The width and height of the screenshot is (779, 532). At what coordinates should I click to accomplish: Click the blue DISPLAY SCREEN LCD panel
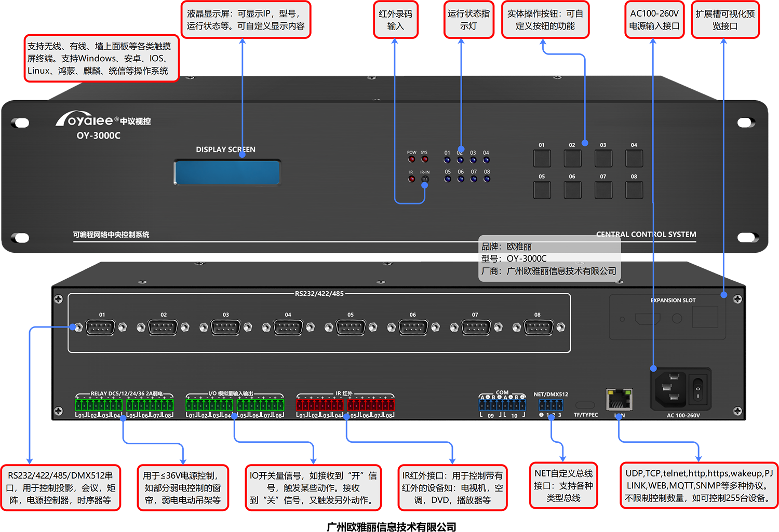[227, 172]
